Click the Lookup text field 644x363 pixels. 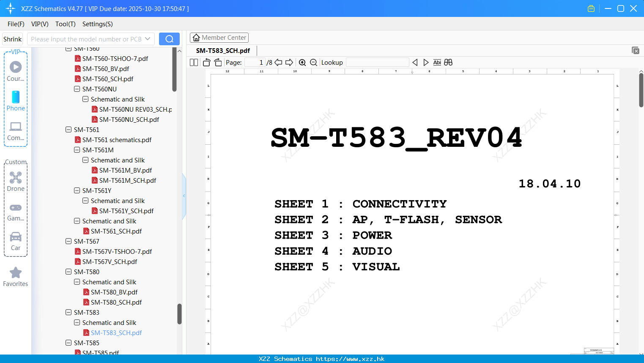click(378, 62)
